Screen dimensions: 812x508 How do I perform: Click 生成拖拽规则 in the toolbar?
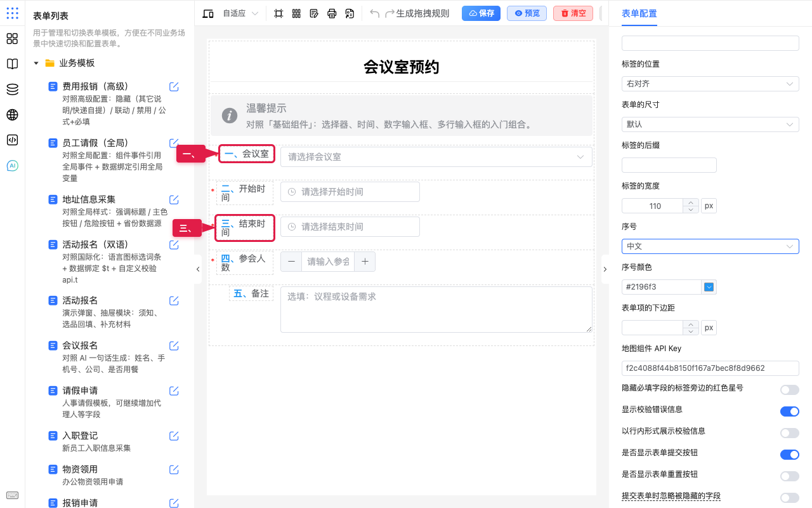pos(423,13)
